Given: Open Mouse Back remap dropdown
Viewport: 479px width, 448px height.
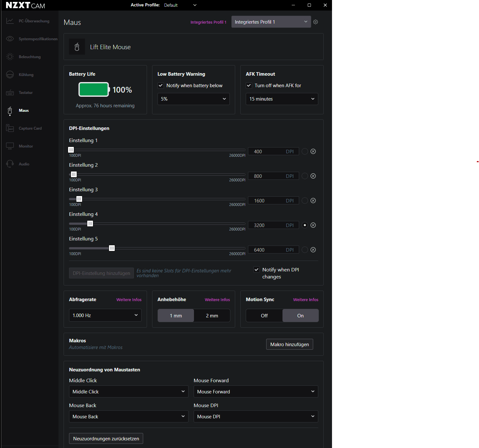Looking at the screenshot, I should pyautogui.click(x=129, y=416).
